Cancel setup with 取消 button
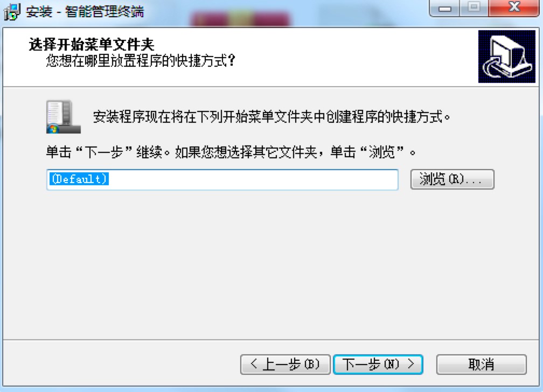 (482, 365)
